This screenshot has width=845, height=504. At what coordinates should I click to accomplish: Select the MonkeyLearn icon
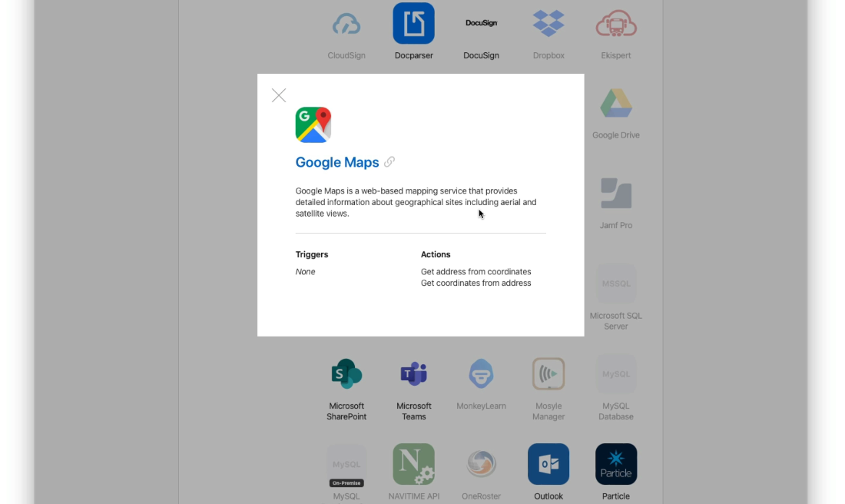tap(481, 374)
